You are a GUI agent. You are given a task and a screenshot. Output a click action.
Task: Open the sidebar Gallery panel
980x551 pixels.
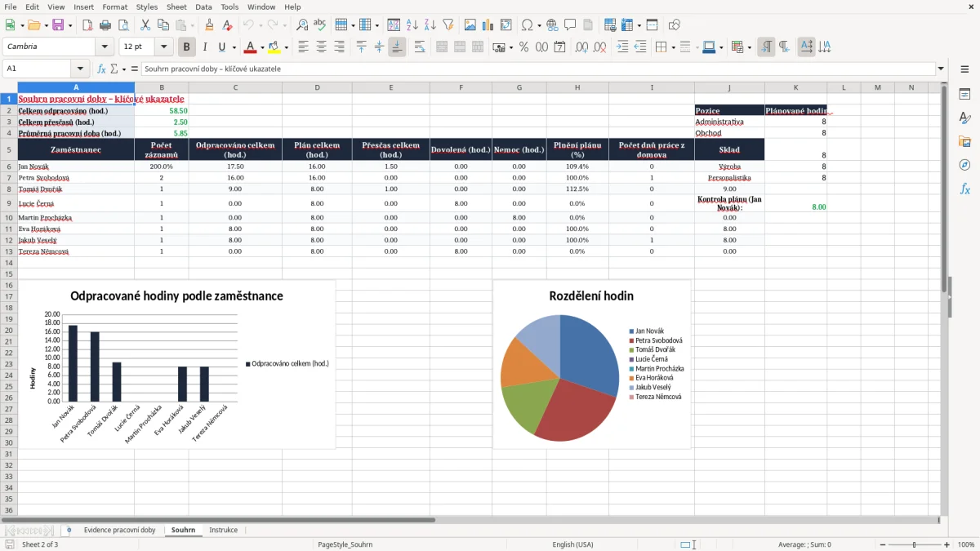click(964, 141)
